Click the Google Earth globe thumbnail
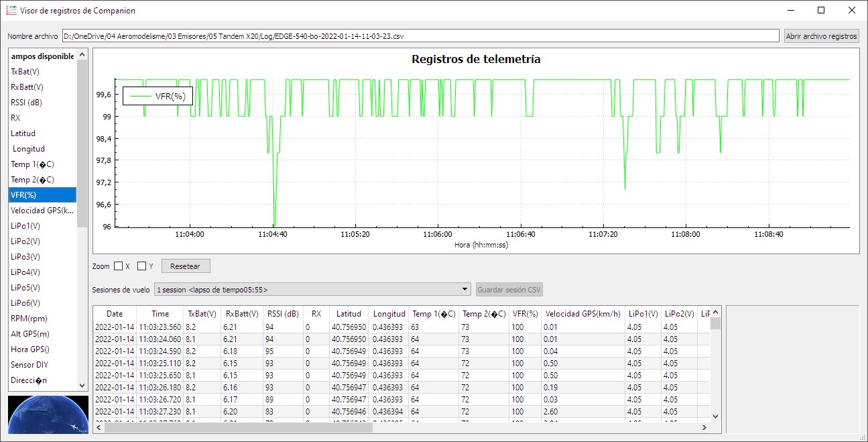 click(48, 415)
